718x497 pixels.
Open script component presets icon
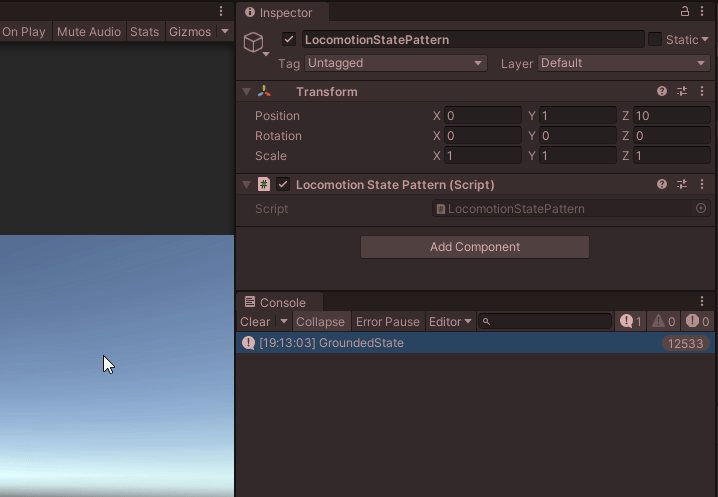point(682,184)
